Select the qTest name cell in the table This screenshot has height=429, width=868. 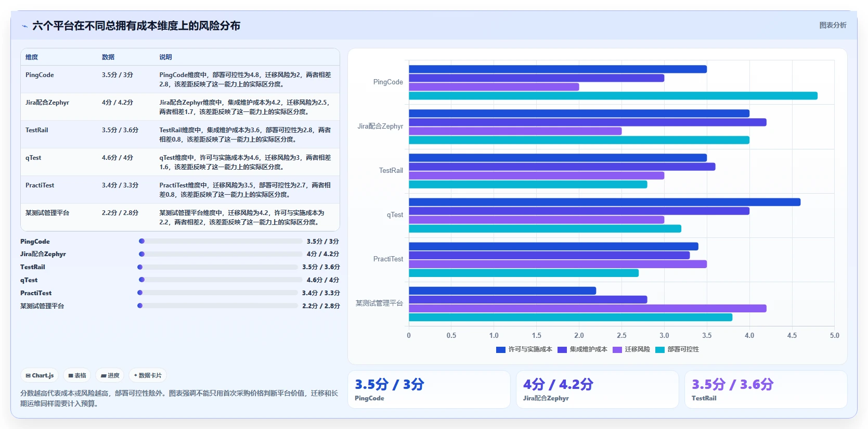tap(33, 158)
